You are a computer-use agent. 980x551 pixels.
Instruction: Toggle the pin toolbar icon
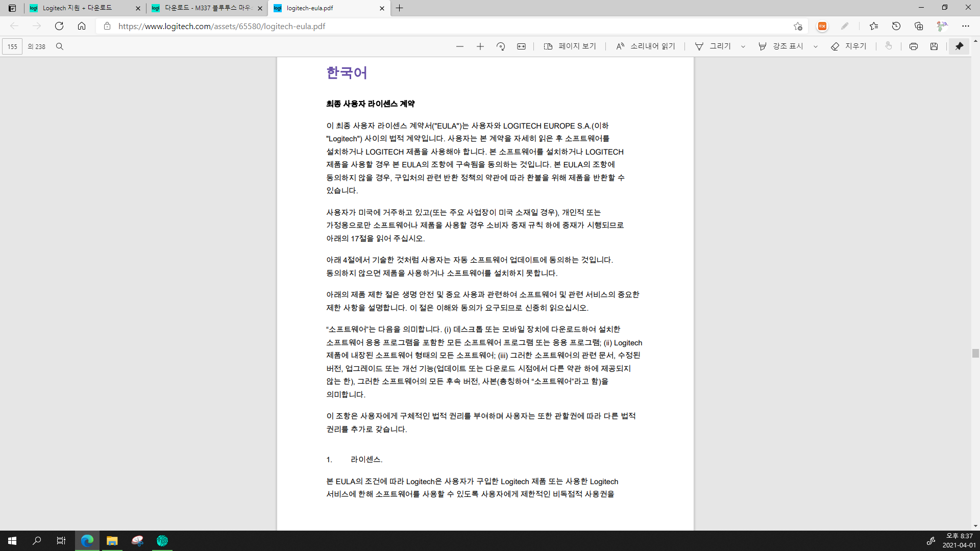click(959, 46)
